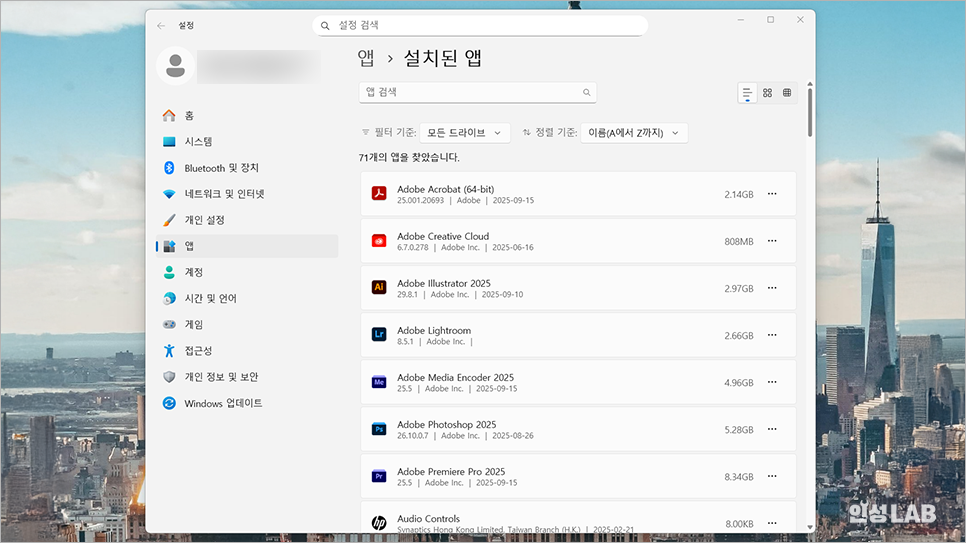Viewport: 966px width, 543px height.
Task: Click the Adobe Photoshop Ps icon
Action: (379, 429)
